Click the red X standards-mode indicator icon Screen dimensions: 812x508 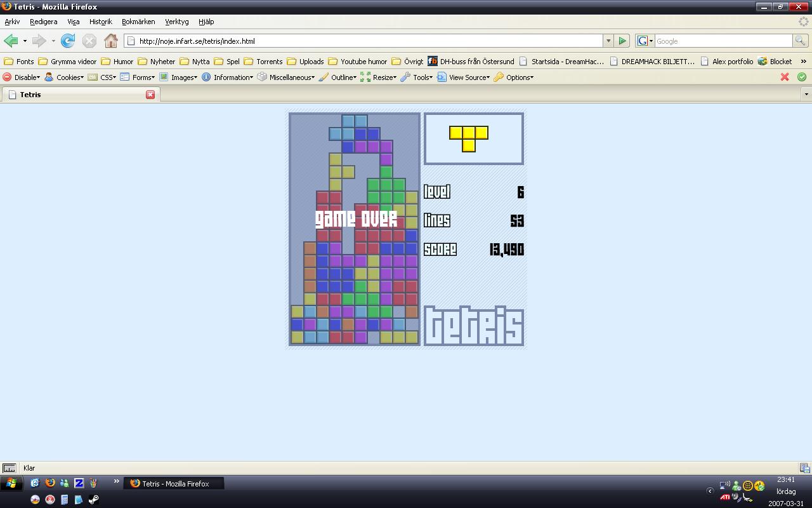point(785,77)
